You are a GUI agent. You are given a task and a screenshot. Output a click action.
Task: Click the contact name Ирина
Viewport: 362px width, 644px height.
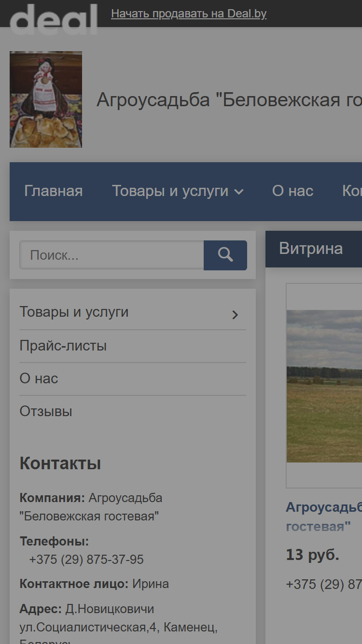pyautogui.click(x=151, y=584)
